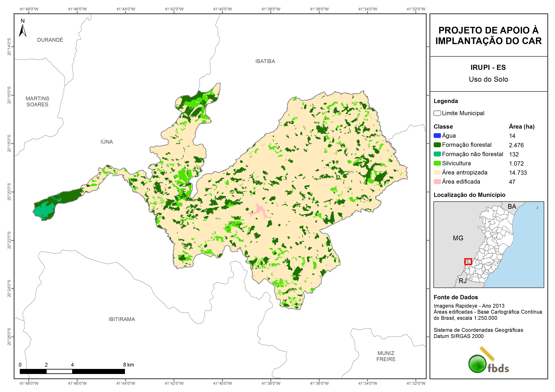This screenshot has height=392, width=555.
Task: Click the IBITIRAMA municipality label
Action: (122, 319)
